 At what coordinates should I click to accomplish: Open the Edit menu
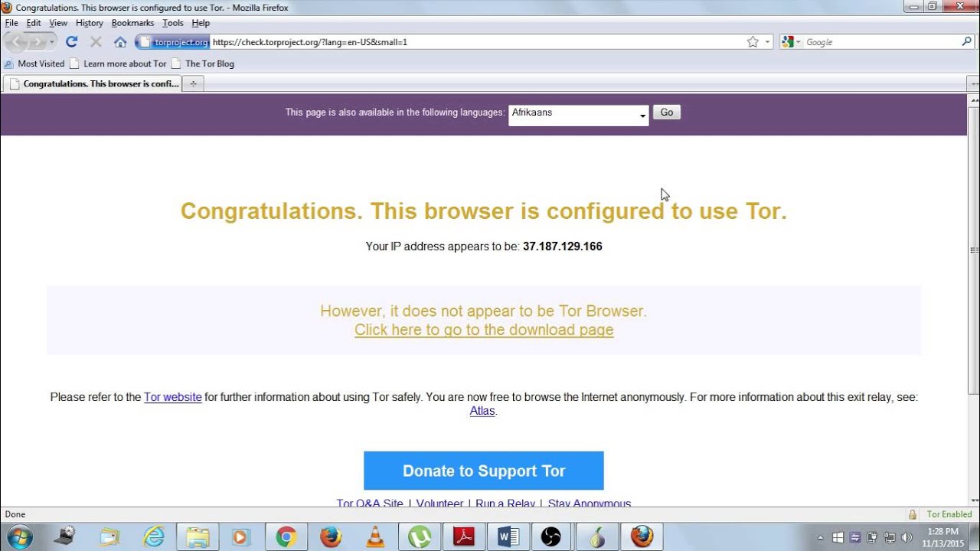click(34, 23)
